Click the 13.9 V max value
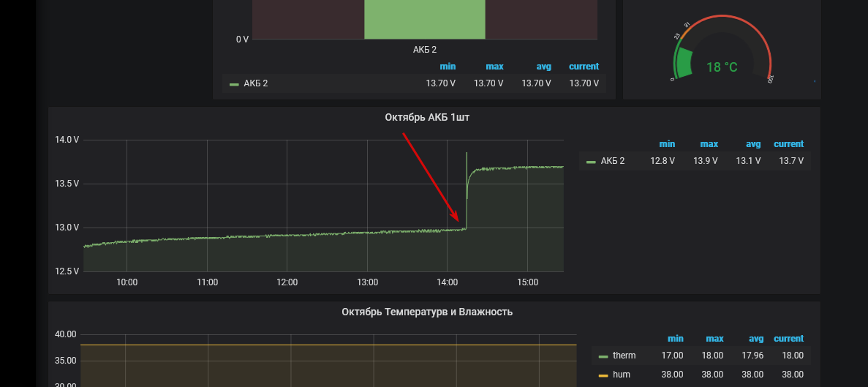 [705, 161]
